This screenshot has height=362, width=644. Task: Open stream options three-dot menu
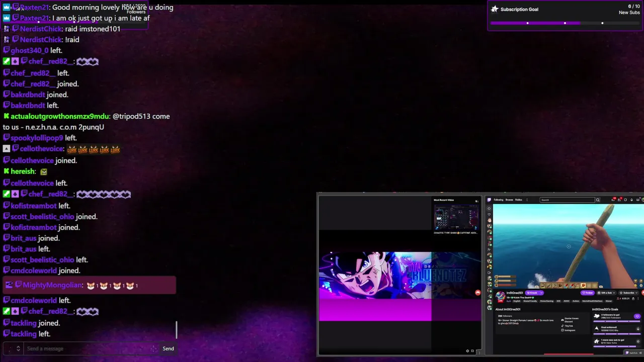point(638,299)
